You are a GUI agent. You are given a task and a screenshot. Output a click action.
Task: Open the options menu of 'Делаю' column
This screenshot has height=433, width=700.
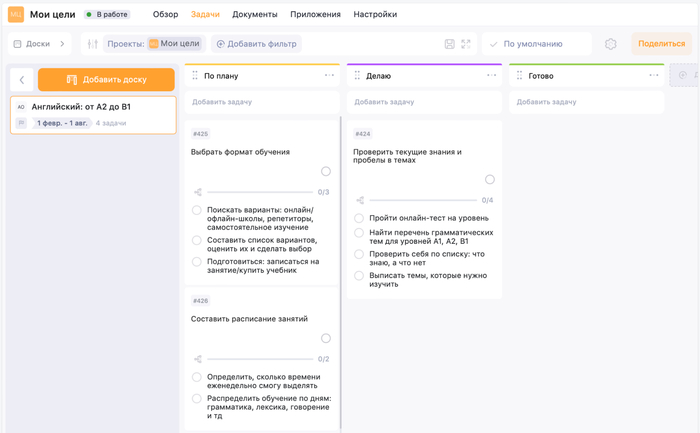(x=491, y=76)
